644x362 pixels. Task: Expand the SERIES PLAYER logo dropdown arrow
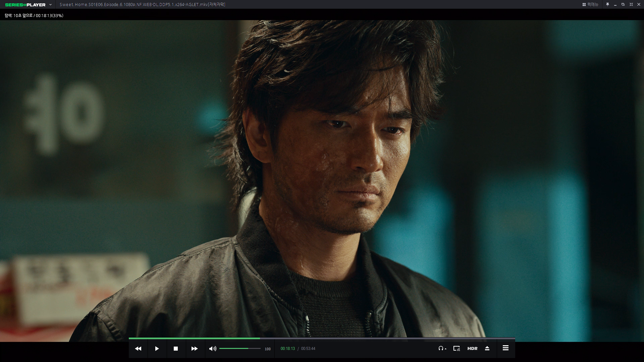[50, 5]
